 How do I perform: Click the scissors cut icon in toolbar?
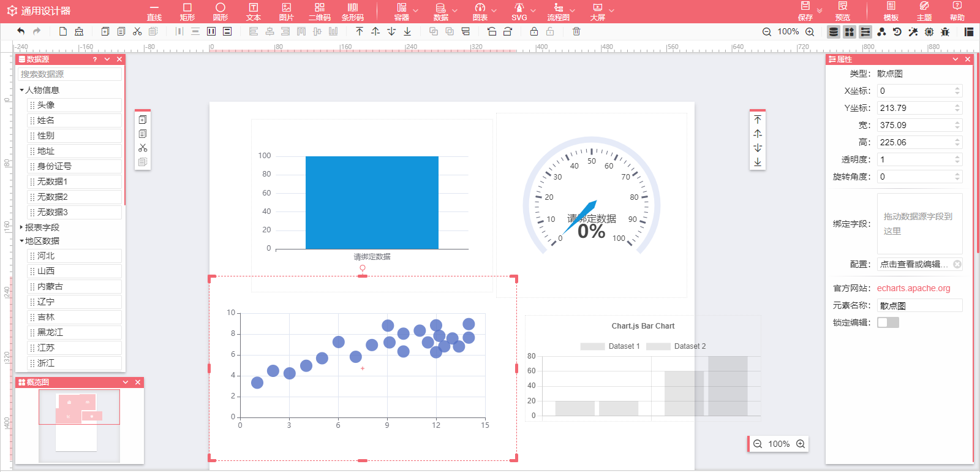[x=137, y=31]
